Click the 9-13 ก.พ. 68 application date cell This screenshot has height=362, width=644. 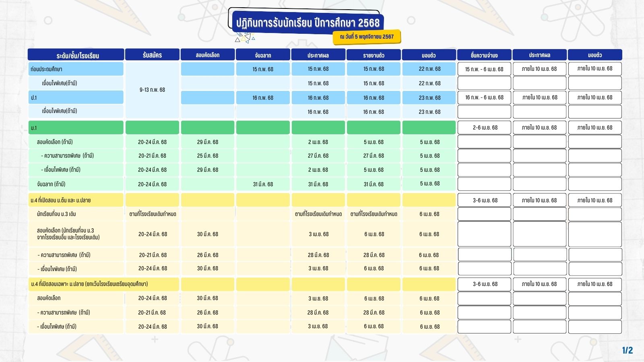[152, 90]
